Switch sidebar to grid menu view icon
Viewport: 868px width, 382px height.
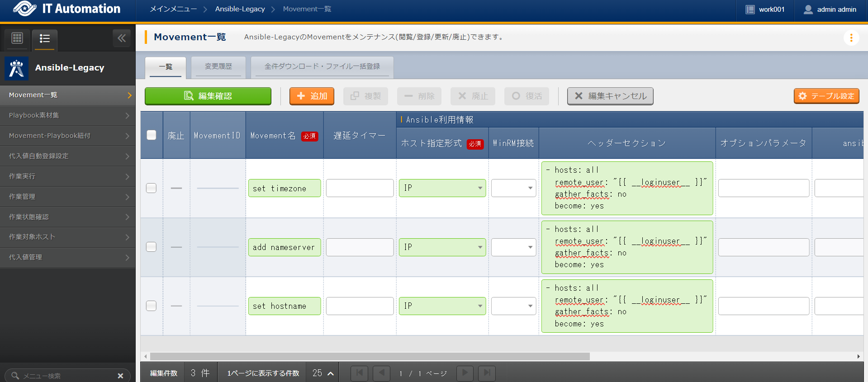tap(17, 38)
